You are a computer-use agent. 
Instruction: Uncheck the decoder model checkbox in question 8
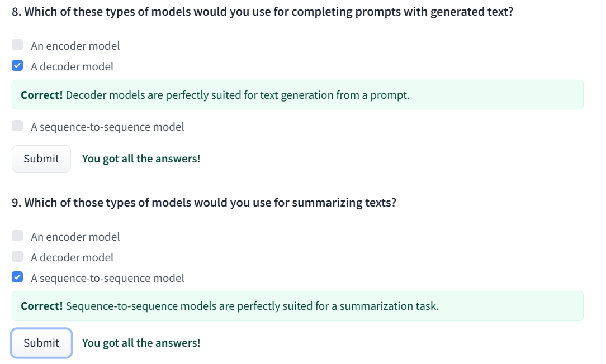[18, 66]
